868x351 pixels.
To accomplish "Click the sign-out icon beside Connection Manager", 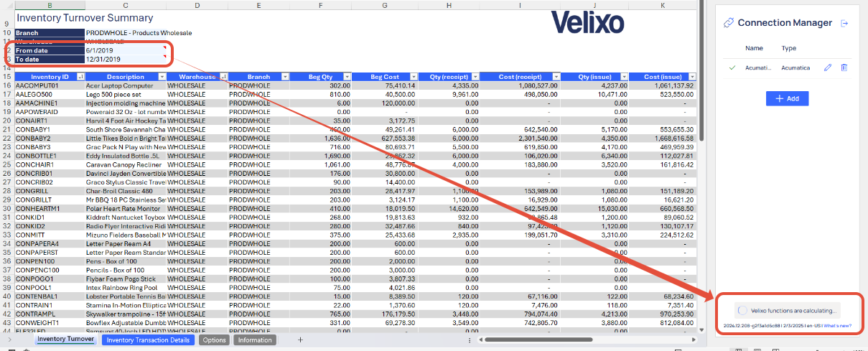I will pos(844,23).
